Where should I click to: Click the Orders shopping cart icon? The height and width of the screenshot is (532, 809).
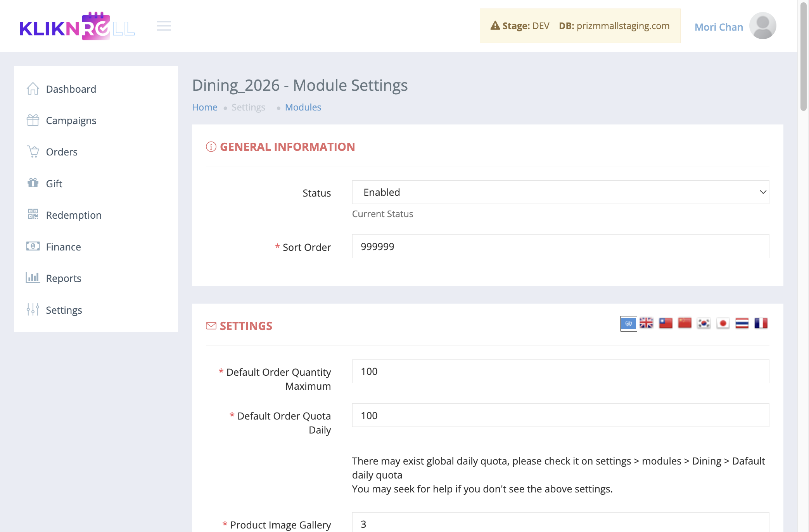click(x=33, y=152)
